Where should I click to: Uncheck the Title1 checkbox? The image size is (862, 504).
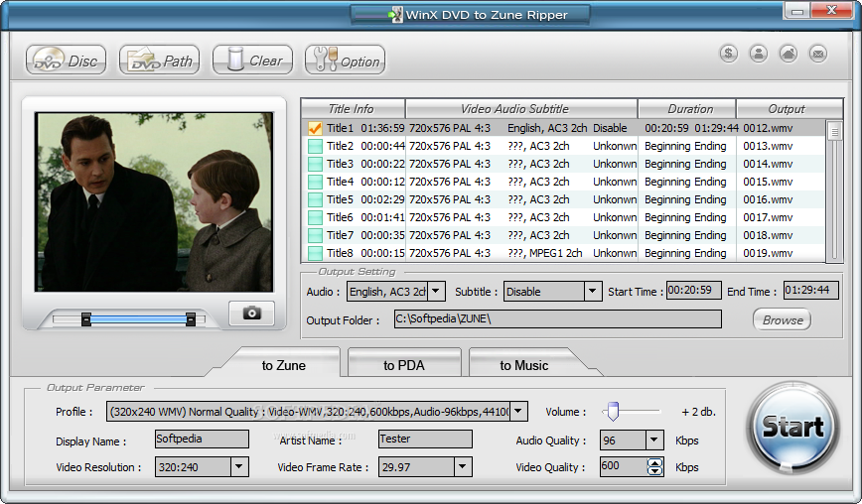click(x=315, y=128)
